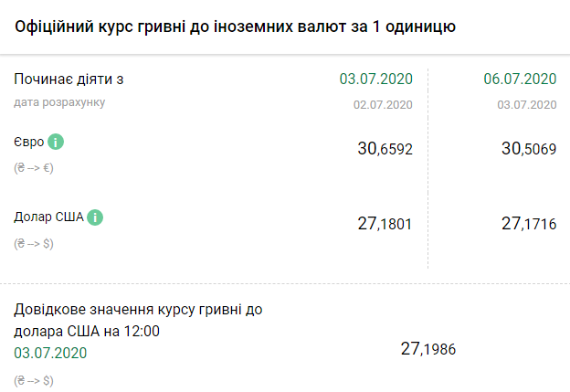
Task: Click the dollar rate value 27,1801
Action: [385, 223]
